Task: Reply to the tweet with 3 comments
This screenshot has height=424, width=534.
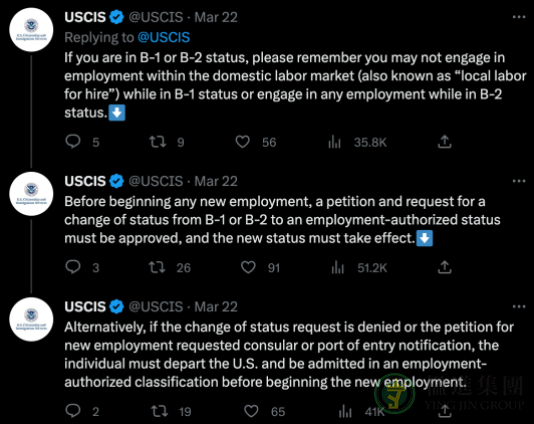Action: tap(73, 267)
